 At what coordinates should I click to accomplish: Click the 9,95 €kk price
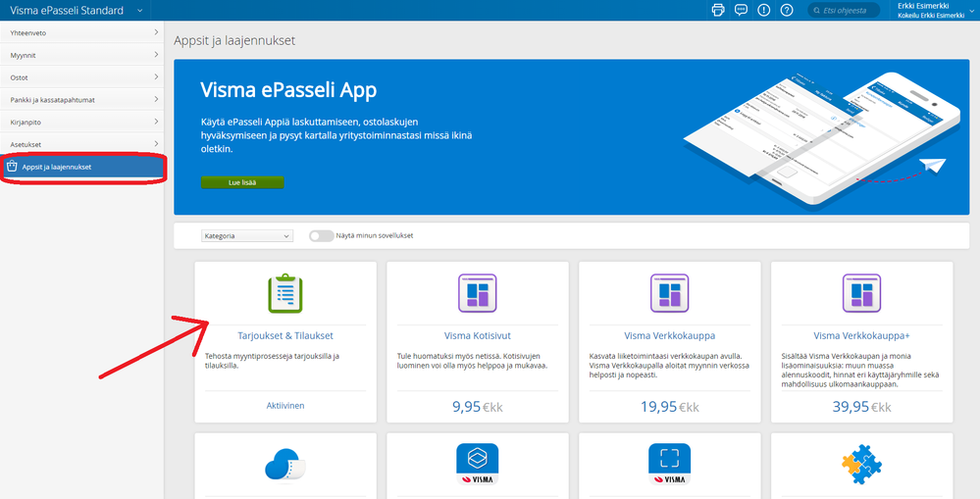pos(478,407)
